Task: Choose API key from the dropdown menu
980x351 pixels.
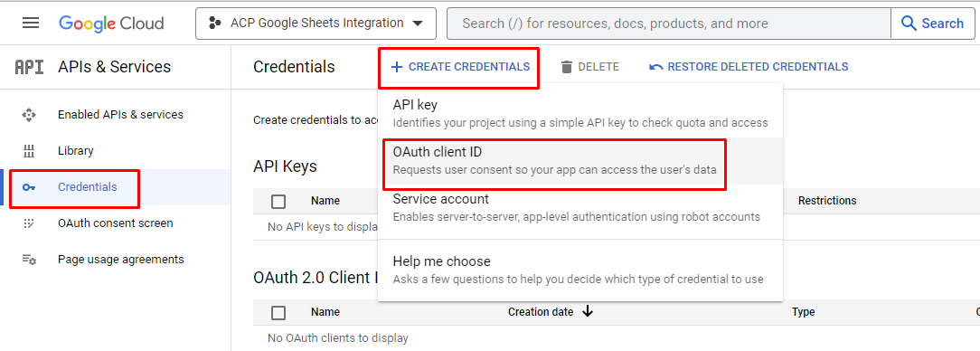Action: (580, 113)
